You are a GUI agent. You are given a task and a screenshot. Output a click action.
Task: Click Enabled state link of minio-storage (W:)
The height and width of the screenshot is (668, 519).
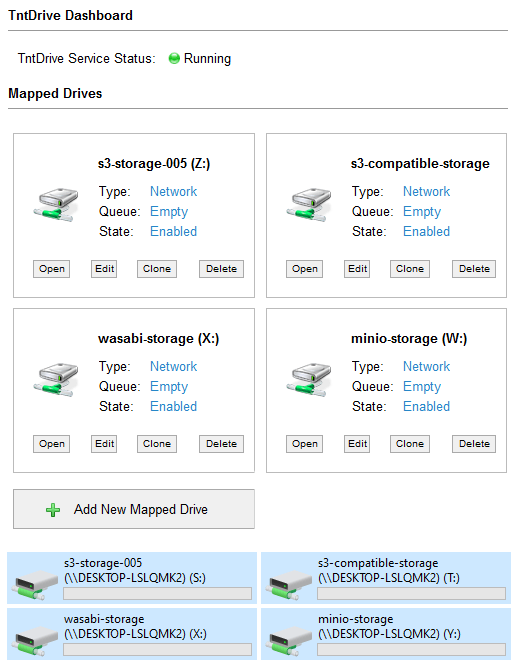pos(426,406)
